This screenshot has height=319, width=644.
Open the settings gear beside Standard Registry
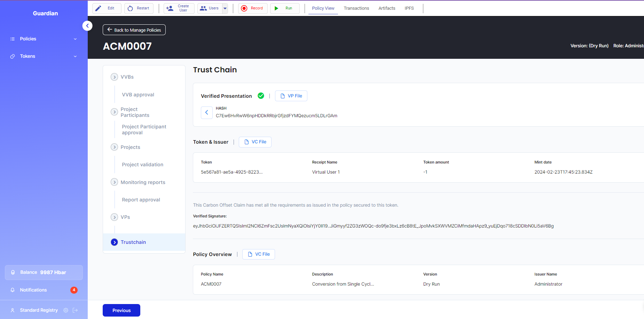point(66,310)
